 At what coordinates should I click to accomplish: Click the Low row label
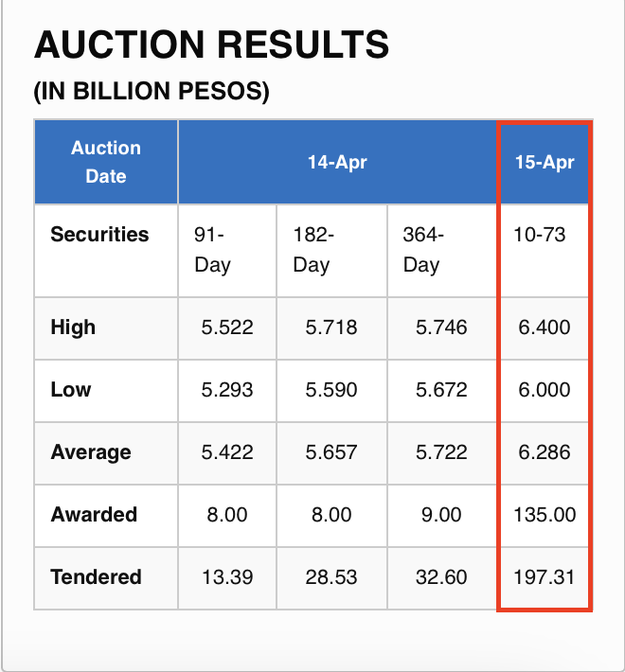71,390
